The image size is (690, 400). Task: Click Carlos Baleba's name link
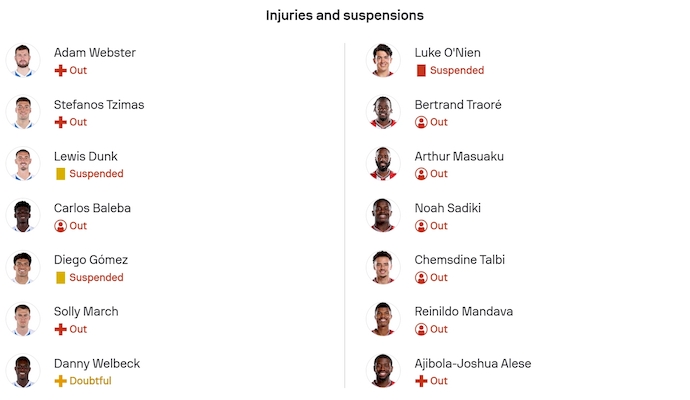[x=92, y=208]
